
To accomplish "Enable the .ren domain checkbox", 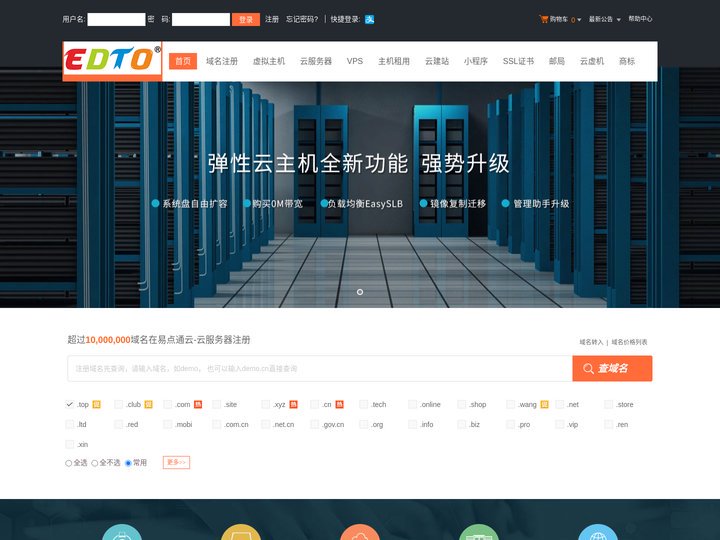I will [x=608, y=424].
